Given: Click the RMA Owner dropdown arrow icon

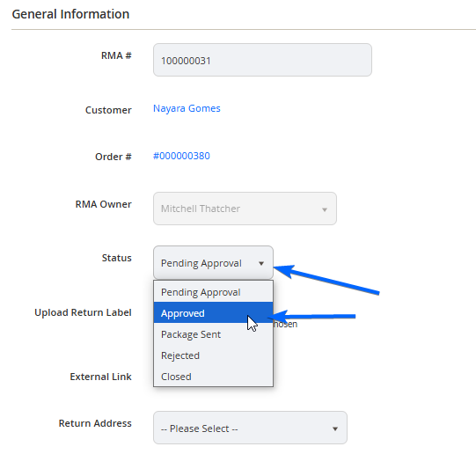Looking at the screenshot, I should 325,209.
